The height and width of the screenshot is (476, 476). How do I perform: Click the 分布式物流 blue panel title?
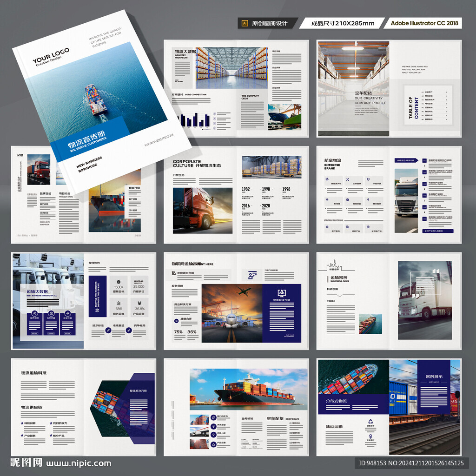(x=337, y=401)
